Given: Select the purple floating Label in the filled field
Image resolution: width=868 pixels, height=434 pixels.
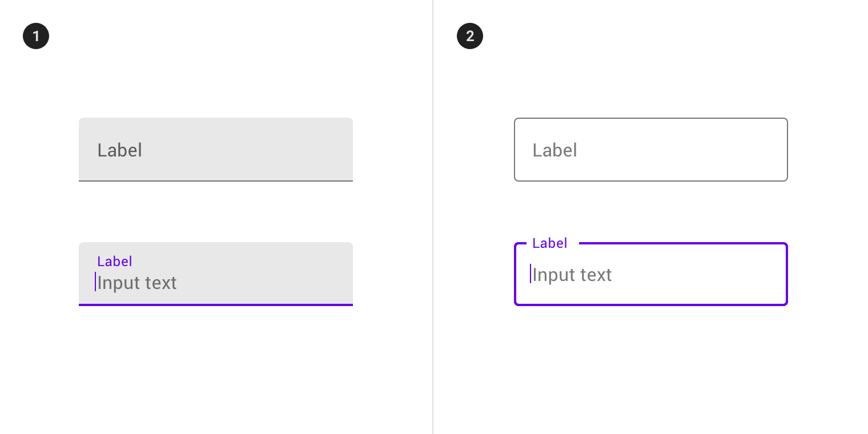Looking at the screenshot, I should pyautogui.click(x=114, y=261).
